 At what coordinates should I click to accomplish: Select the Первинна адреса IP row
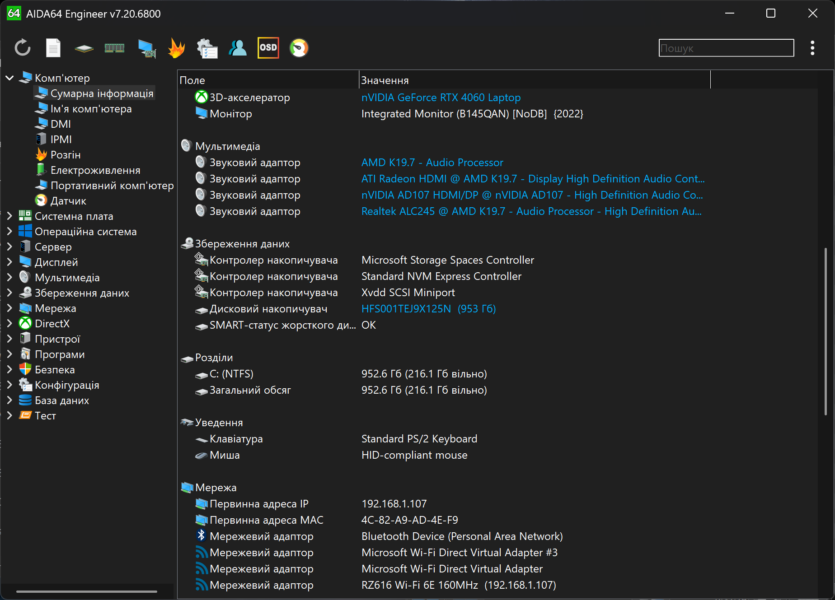tap(497, 504)
